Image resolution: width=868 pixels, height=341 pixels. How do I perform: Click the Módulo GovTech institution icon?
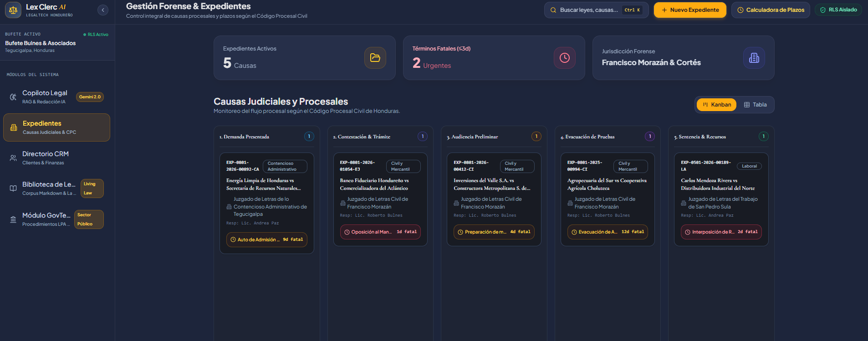tap(13, 219)
